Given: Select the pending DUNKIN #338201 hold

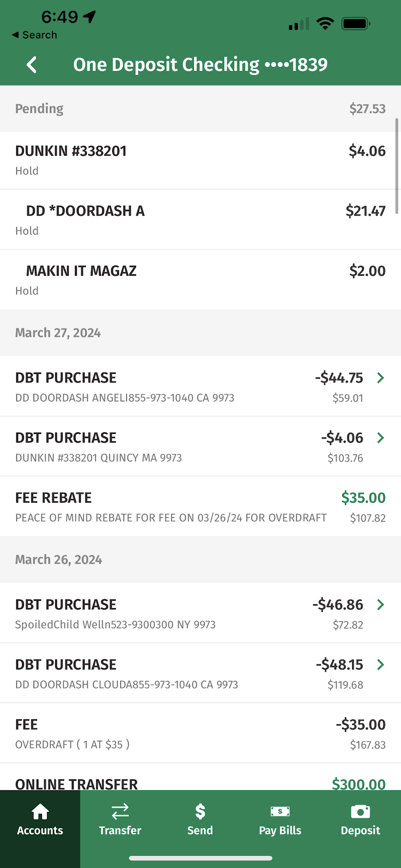Looking at the screenshot, I should 200,160.
